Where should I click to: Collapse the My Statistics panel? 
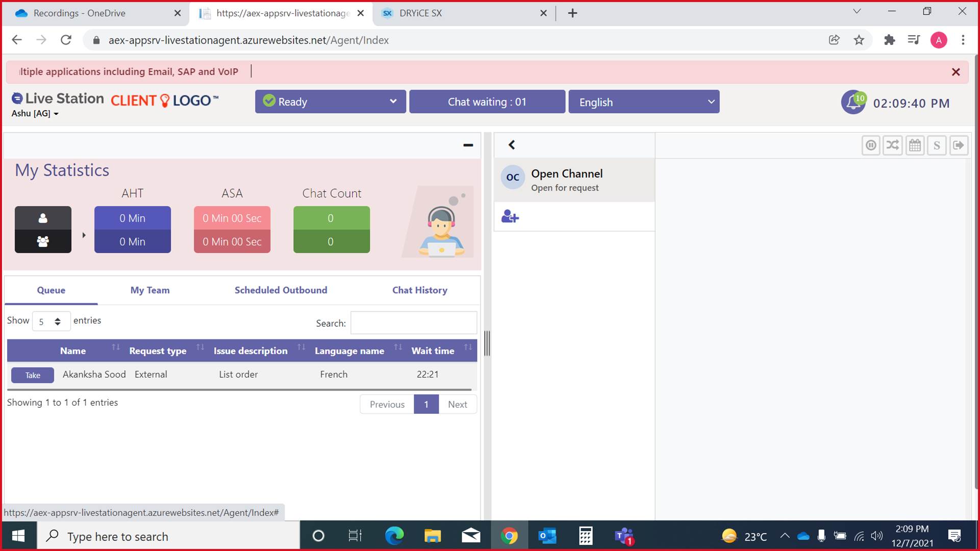[468, 145]
